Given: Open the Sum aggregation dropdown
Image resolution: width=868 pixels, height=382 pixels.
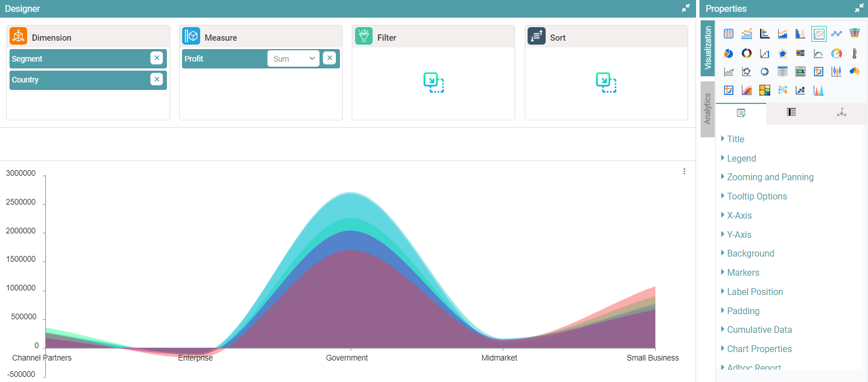Looking at the screenshot, I should [293, 59].
